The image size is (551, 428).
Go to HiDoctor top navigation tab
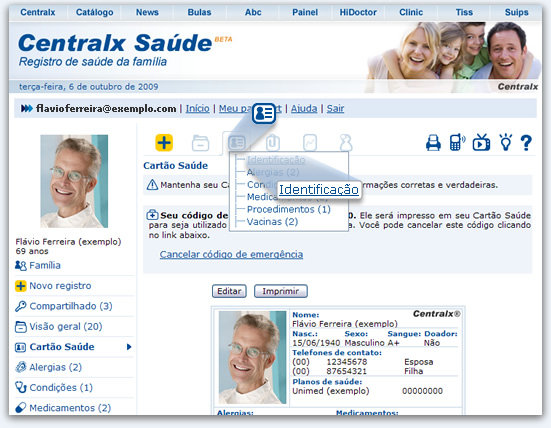click(x=358, y=12)
